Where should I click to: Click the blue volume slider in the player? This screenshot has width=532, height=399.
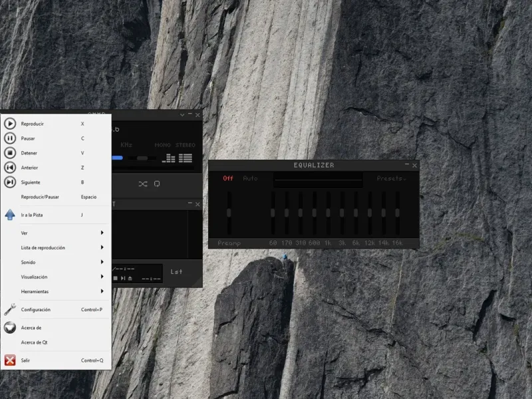click(x=117, y=158)
